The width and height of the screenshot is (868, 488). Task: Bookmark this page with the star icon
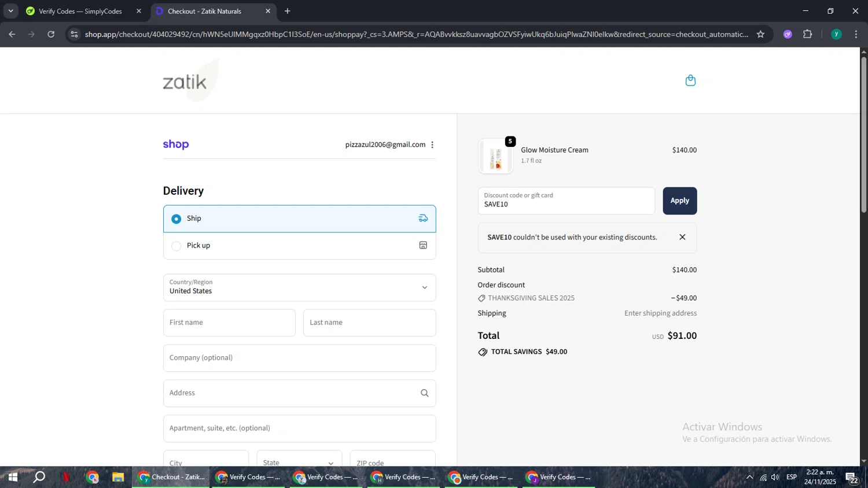760,34
